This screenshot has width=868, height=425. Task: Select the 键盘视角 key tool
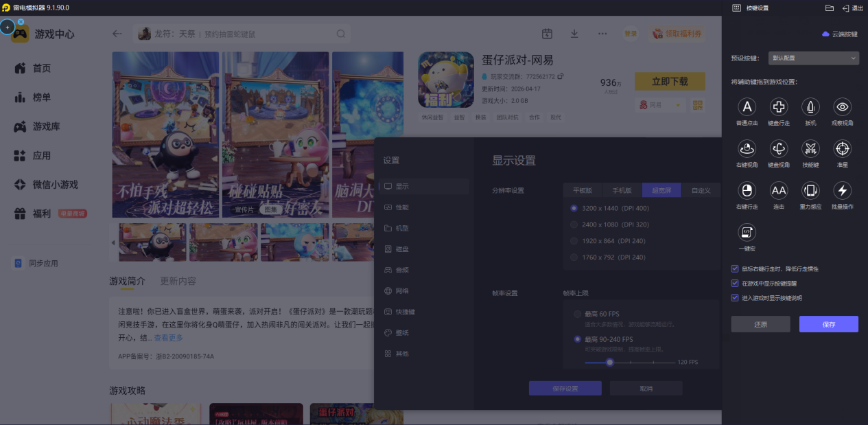pyautogui.click(x=779, y=148)
